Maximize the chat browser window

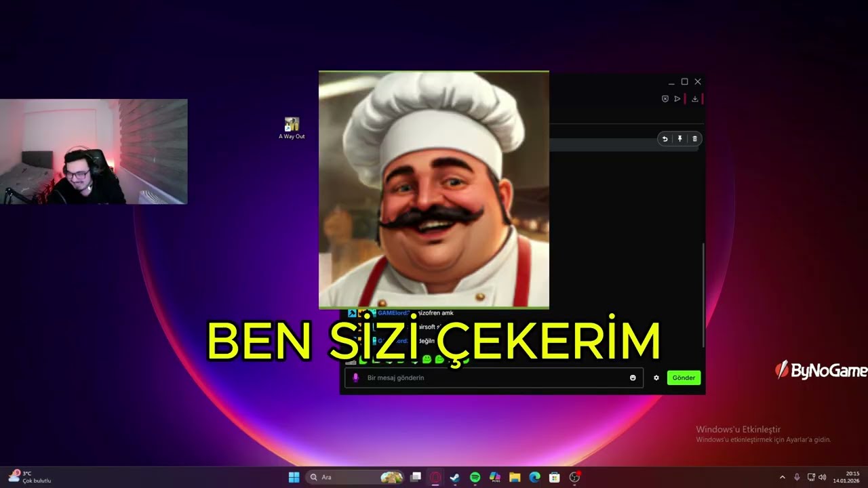[x=684, y=82]
